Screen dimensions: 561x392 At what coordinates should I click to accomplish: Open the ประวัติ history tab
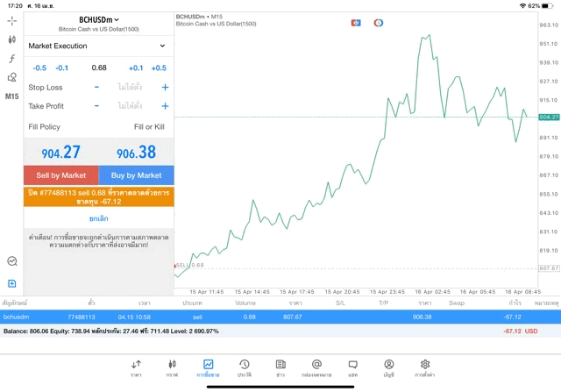tap(245, 368)
